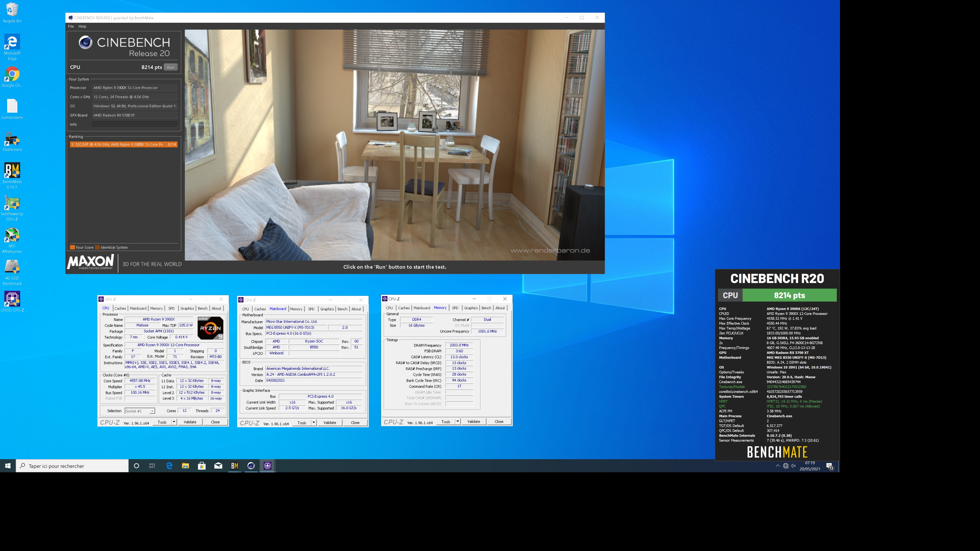980x551 pixels.
Task: Open the Cinebench File menu
Action: 71,26
